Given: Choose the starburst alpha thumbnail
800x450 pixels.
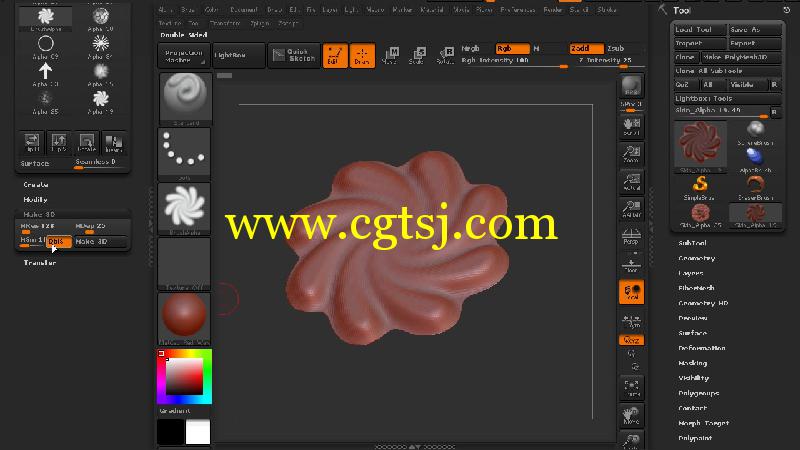Looking at the screenshot, I should (x=101, y=44).
